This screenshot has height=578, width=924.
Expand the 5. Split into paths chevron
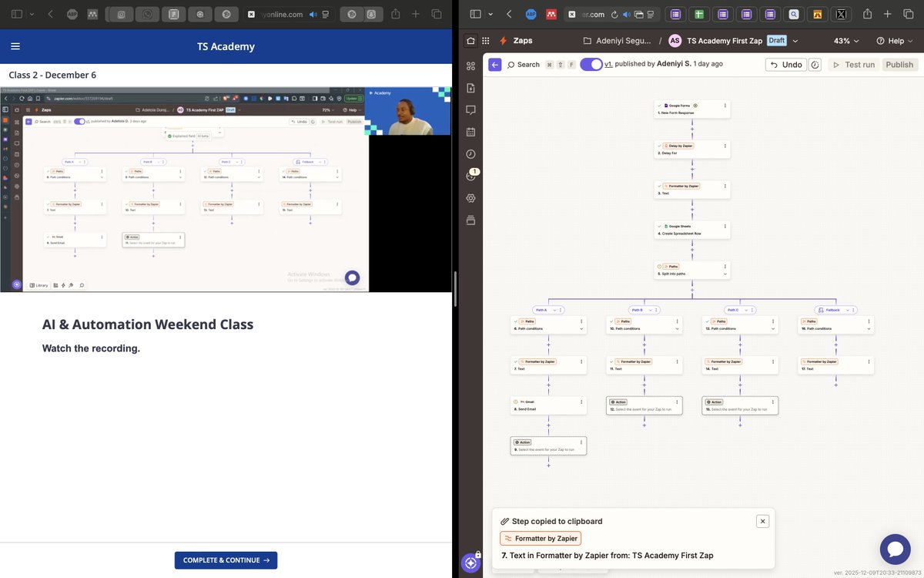point(725,274)
